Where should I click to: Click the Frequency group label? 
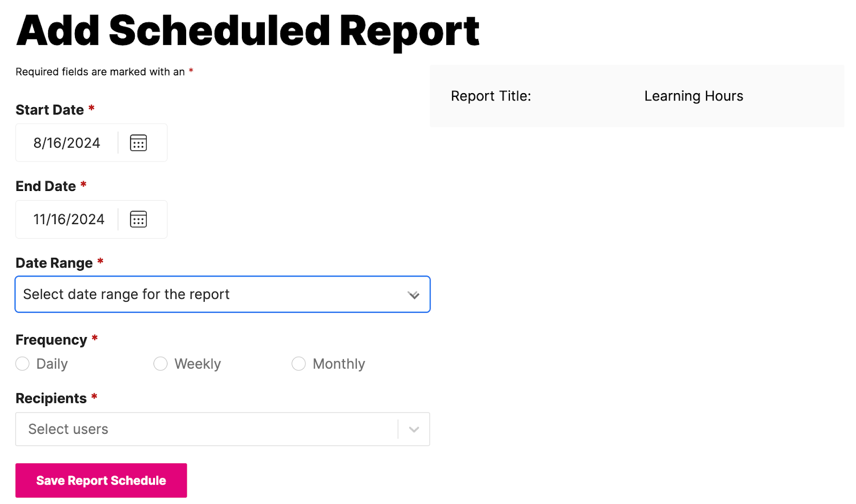coord(51,340)
